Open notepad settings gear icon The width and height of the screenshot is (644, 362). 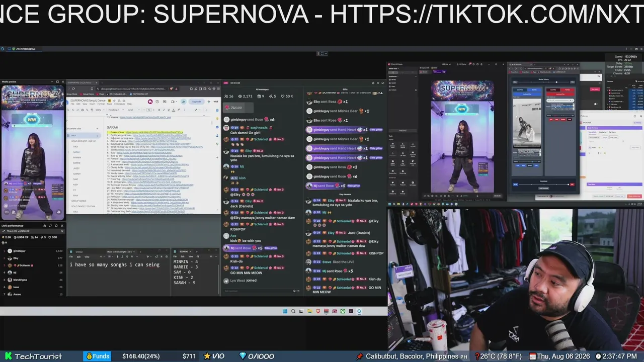[167, 256]
